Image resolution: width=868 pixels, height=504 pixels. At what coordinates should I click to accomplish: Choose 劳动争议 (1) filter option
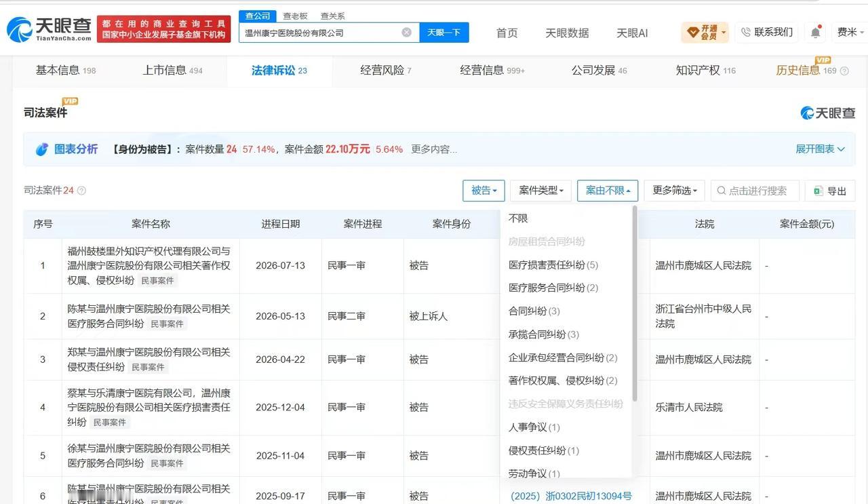pos(534,473)
